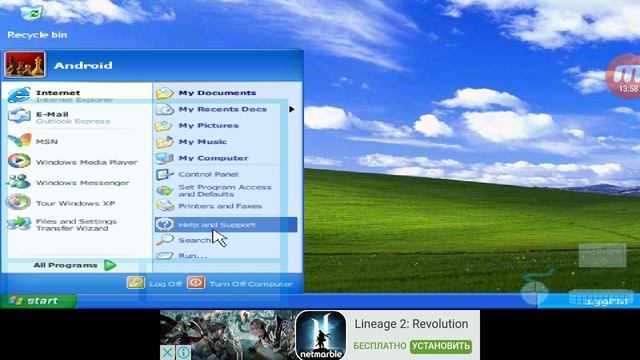The image size is (640, 360).
Task: Click the Log Off key icon
Action: (x=136, y=283)
